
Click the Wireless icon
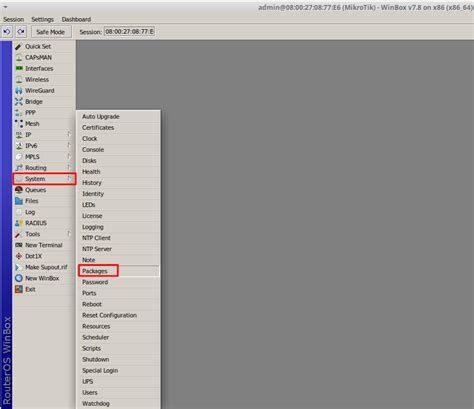pos(19,79)
